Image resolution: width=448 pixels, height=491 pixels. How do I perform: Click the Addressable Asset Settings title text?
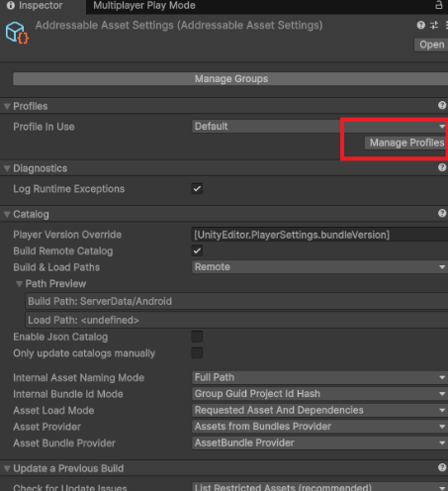pyautogui.click(x=179, y=26)
